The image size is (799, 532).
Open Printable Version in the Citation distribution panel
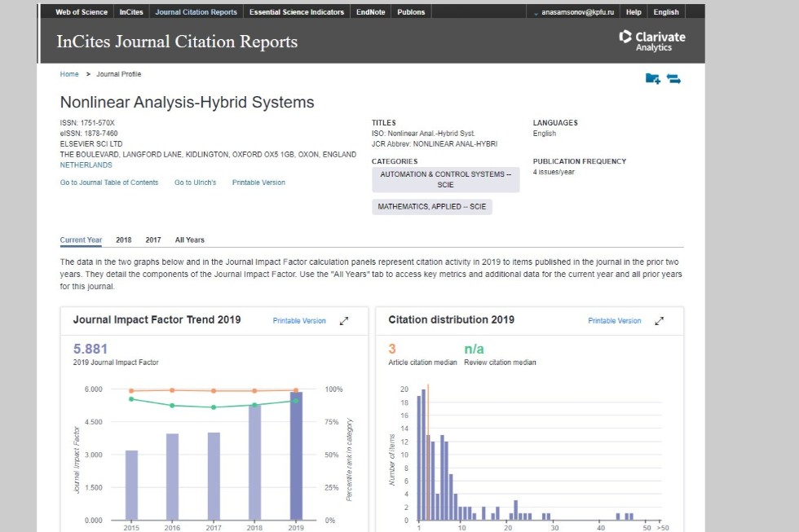click(614, 321)
